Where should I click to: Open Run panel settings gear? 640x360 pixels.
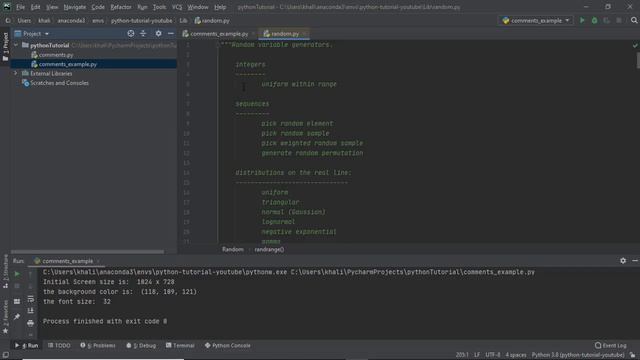[x=623, y=260]
